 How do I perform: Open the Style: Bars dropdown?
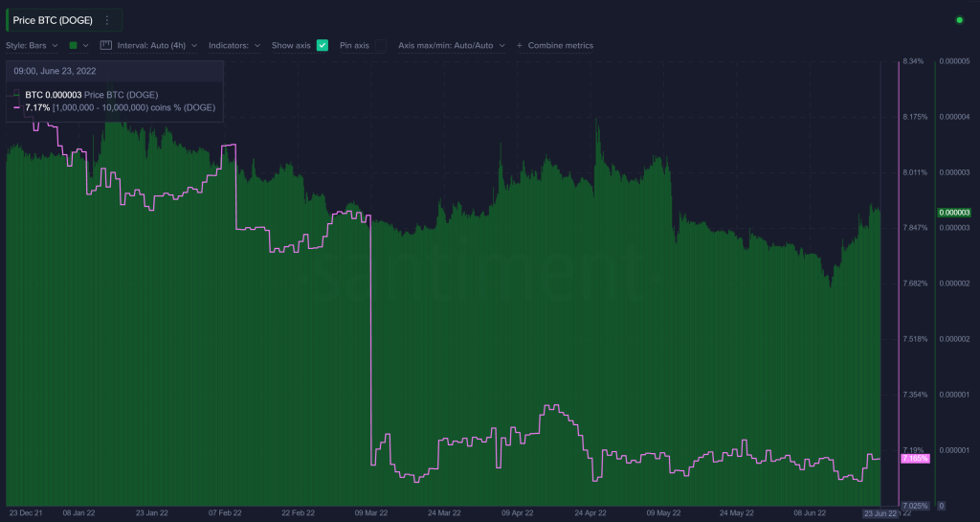coord(33,45)
